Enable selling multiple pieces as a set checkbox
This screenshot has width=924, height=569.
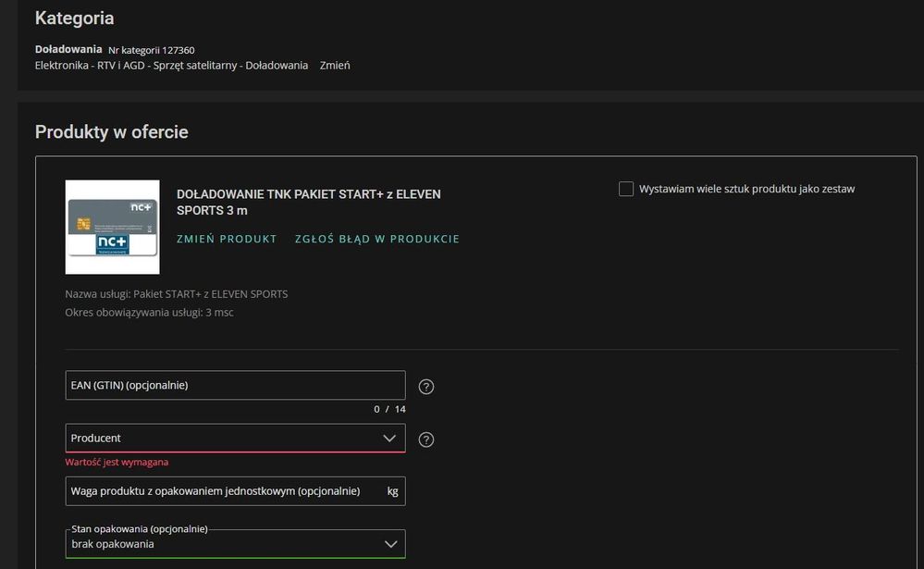pyautogui.click(x=626, y=189)
